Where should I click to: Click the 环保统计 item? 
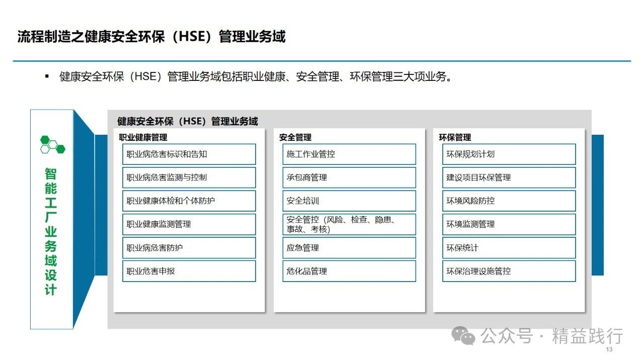[509, 248]
